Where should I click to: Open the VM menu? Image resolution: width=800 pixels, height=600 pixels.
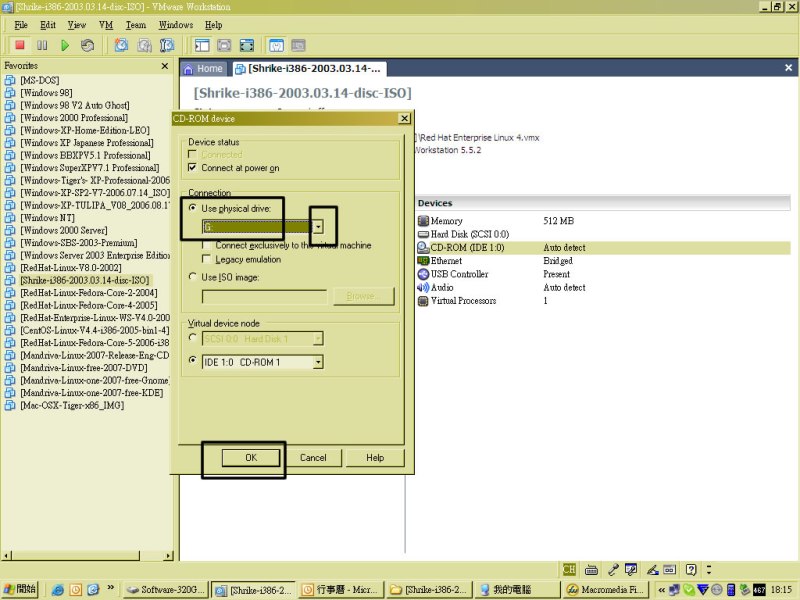(x=106, y=25)
